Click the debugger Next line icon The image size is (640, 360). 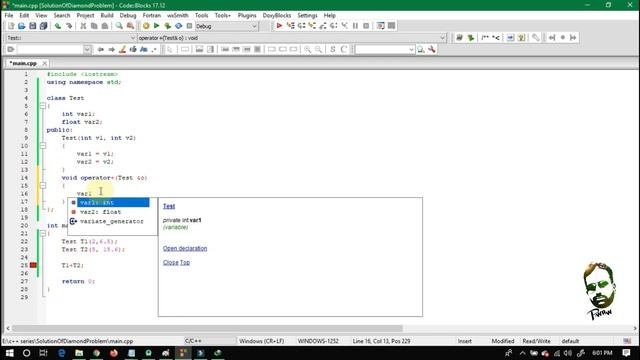301,26
